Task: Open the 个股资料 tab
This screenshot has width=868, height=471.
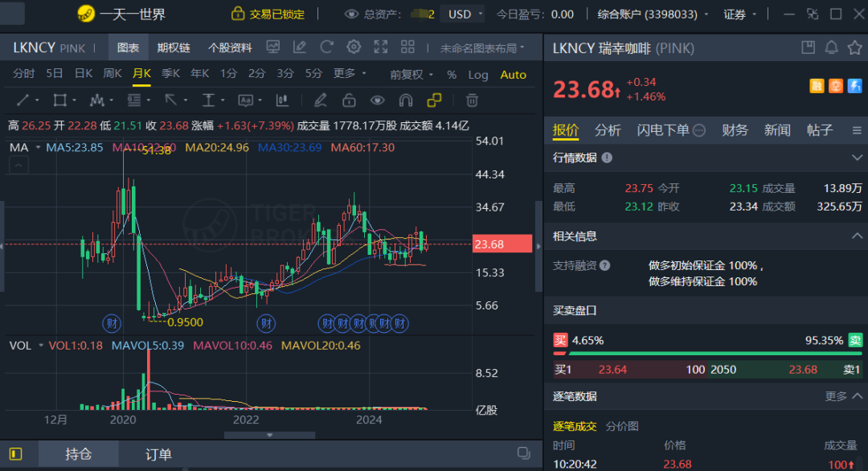Action: click(230, 47)
